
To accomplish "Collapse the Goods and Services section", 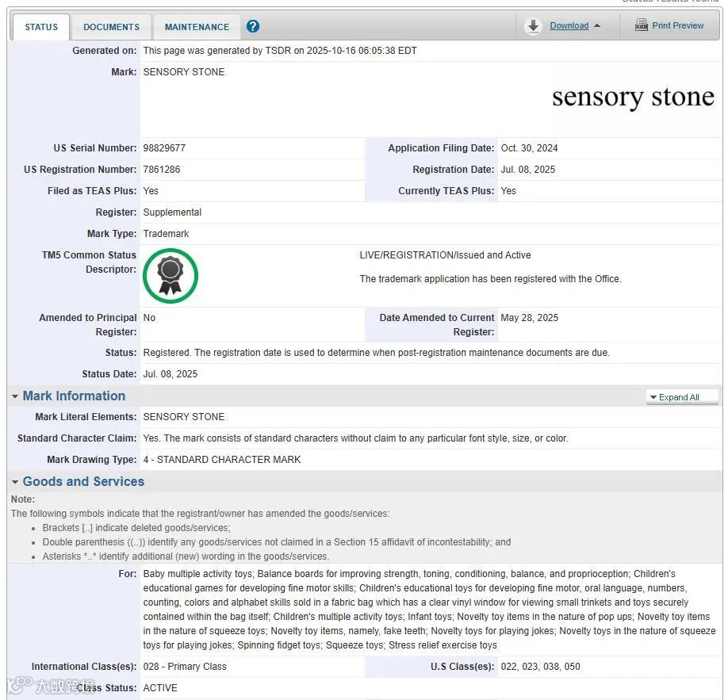I will tap(15, 482).
